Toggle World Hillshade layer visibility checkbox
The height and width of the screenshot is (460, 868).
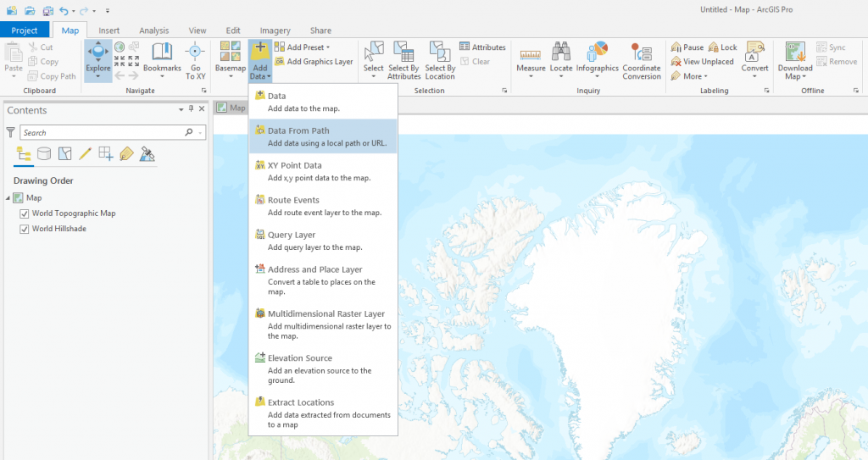click(25, 230)
